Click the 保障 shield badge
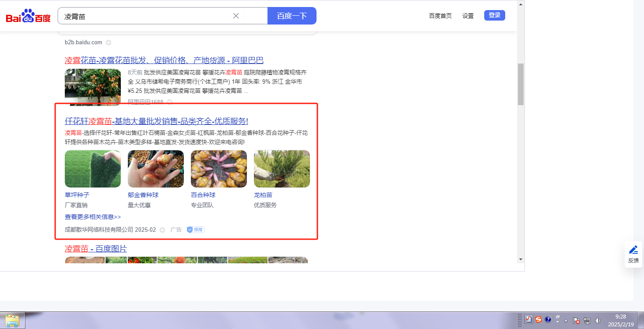The width and height of the screenshot is (644, 329). tap(196, 230)
